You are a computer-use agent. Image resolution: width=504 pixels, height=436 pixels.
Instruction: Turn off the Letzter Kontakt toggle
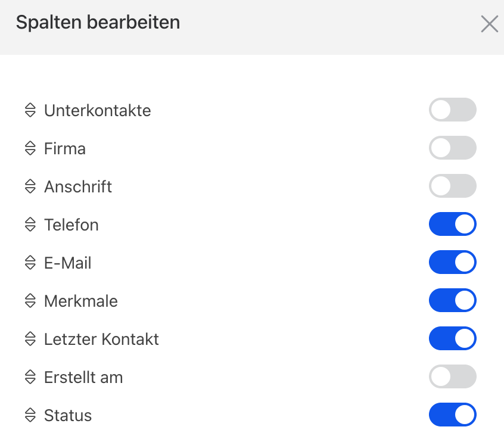point(452,339)
